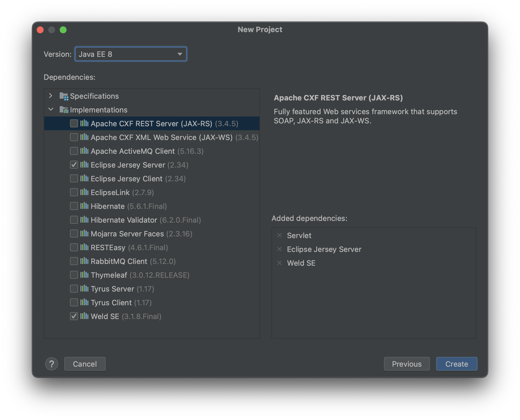Click the library icon beside Tyrus Server
520x420 pixels.
pos(84,289)
